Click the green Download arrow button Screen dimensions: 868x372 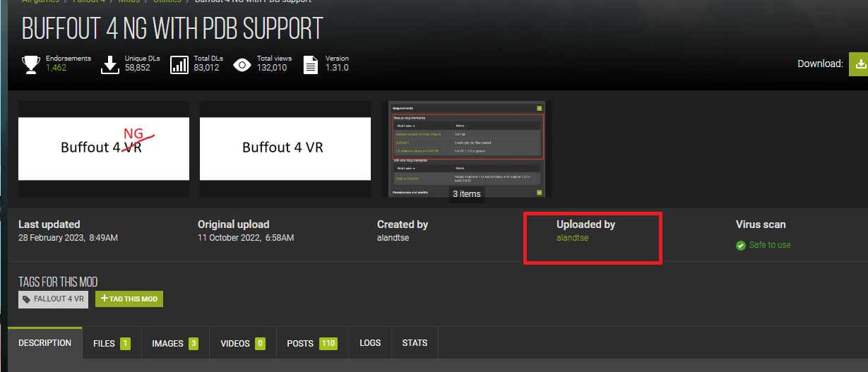[x=858, y=64]
